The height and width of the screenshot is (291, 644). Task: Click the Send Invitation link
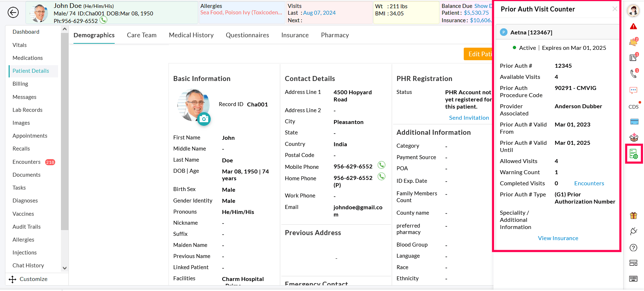tap(469, 118)
